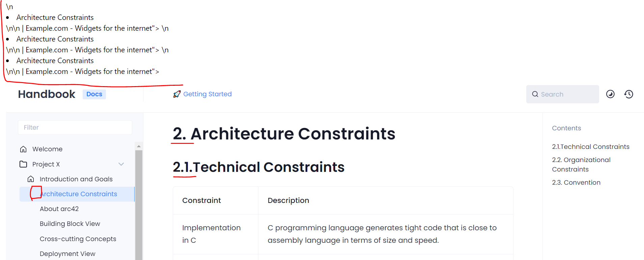Click the Docs badge next to Handbook

94,94
